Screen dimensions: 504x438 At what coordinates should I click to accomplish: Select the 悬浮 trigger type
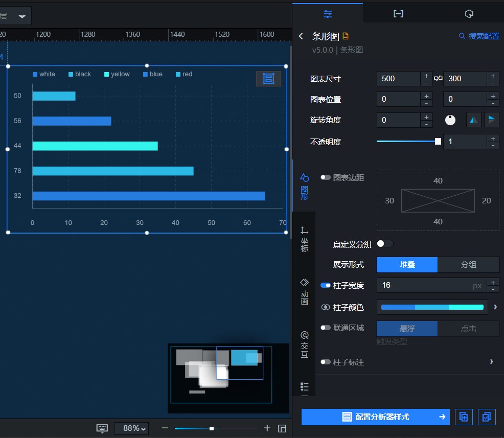point(407,329)
